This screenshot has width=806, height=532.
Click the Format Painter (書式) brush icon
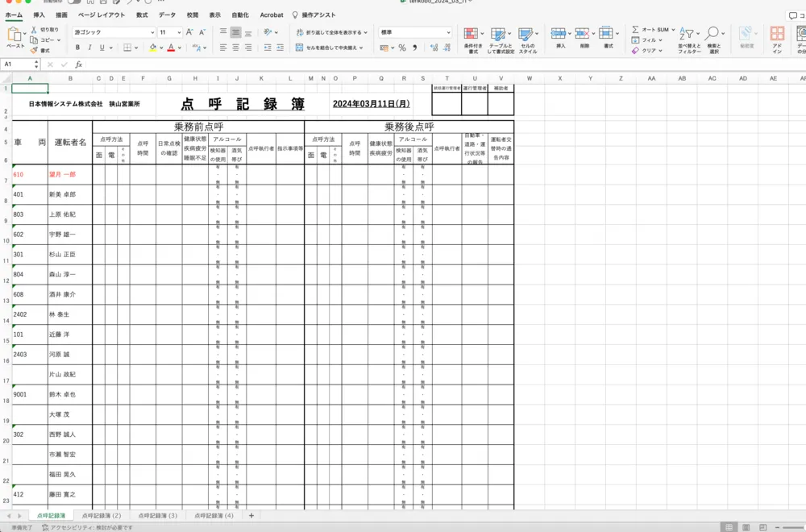click(34, 50)
